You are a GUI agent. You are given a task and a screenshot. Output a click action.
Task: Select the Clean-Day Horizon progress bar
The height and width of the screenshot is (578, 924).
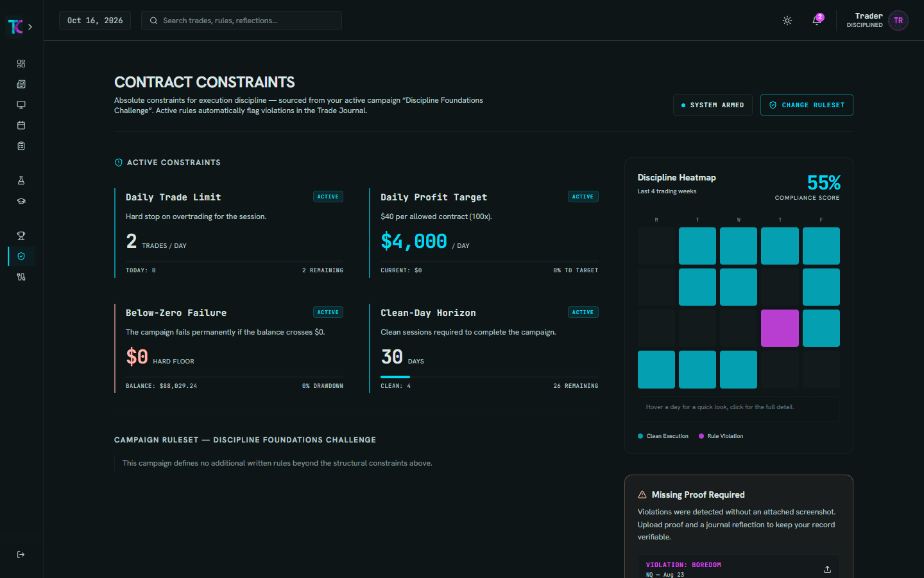tap(490, 377)
